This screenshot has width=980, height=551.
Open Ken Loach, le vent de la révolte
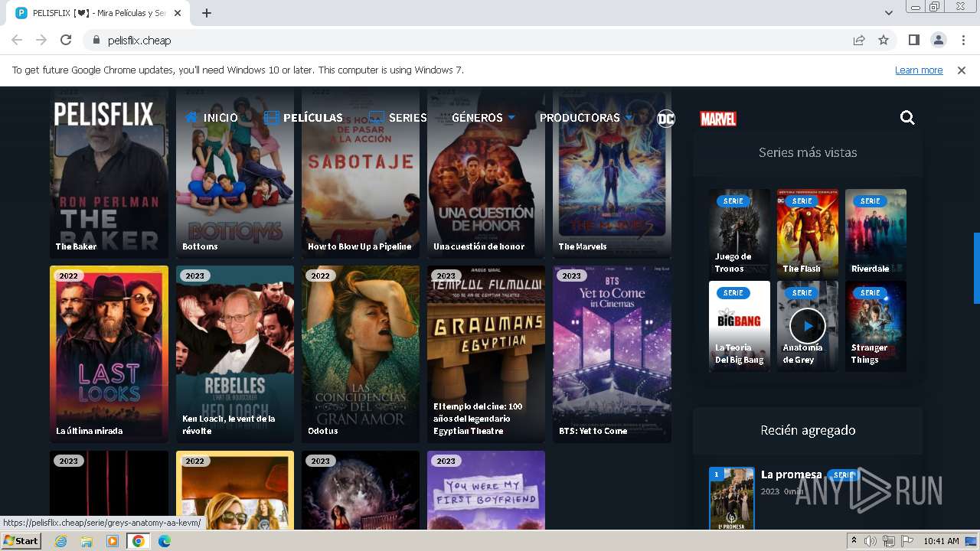click(235, 354)
